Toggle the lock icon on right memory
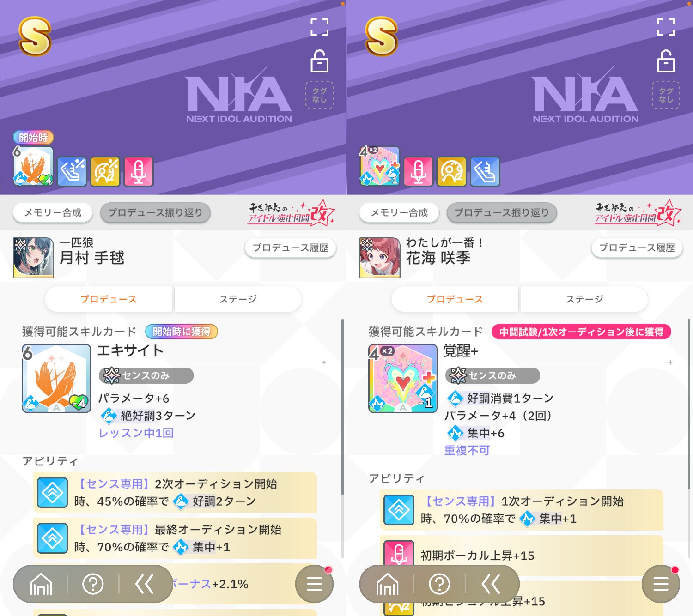Image resolution: width=693 pixels, height=616 pixels. pos(666,61)
